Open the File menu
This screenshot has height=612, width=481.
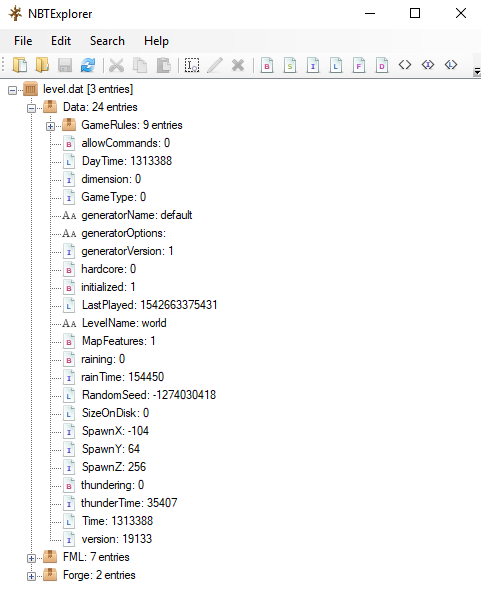click(x=23, y=41)
